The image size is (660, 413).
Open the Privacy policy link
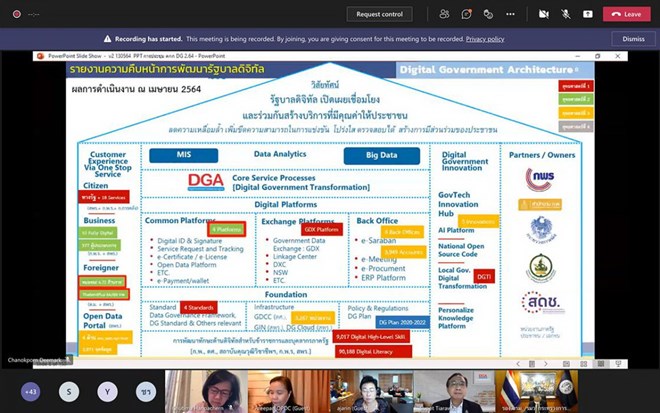pyautogui.click(x=485, y=39)
